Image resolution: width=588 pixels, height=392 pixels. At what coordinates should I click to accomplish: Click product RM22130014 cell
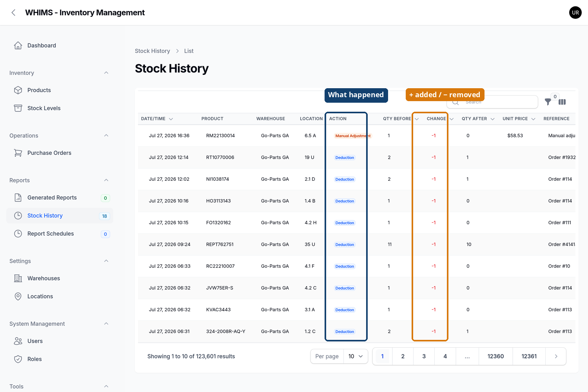[220, 136]
